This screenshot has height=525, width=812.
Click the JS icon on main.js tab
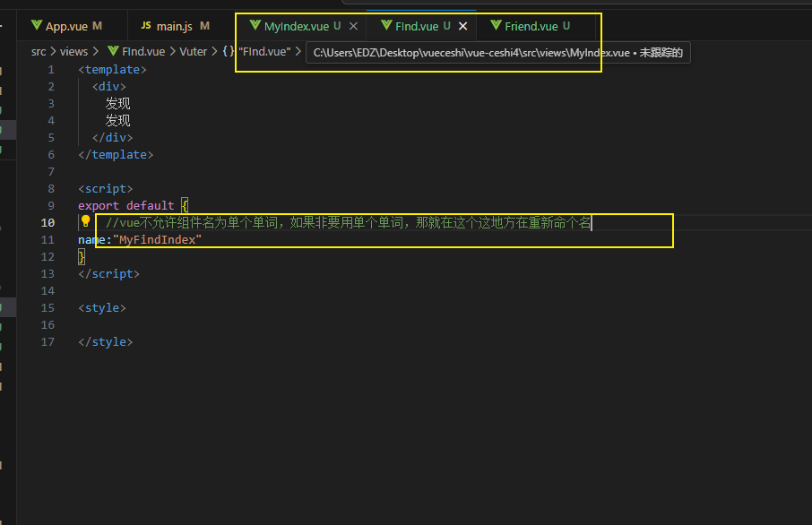[146, 25]
